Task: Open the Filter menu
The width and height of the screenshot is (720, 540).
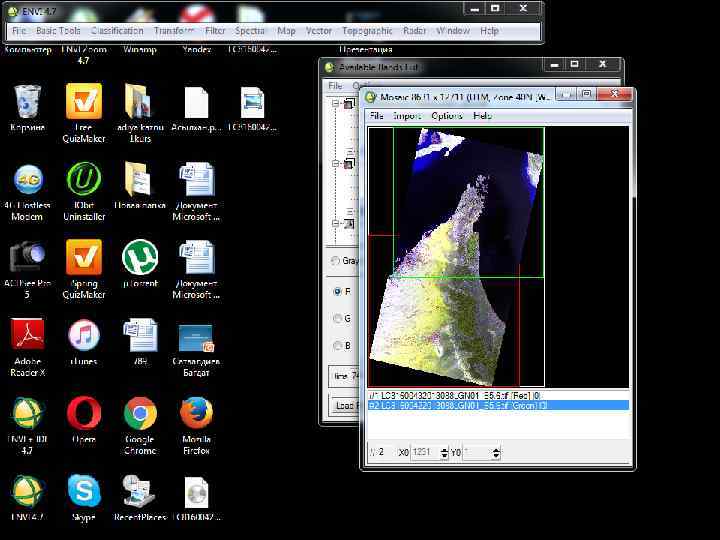Action: [x=215, y=31]
